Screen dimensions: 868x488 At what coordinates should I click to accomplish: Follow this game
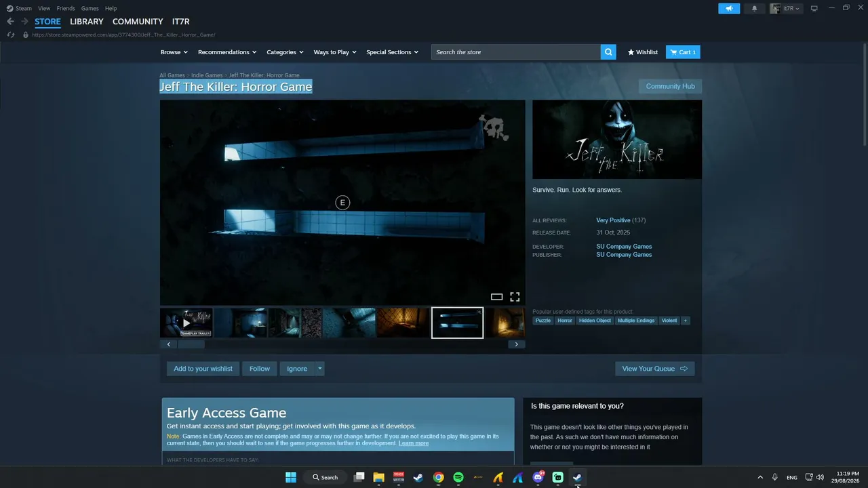pyautogui.click(x=260, y=369)
